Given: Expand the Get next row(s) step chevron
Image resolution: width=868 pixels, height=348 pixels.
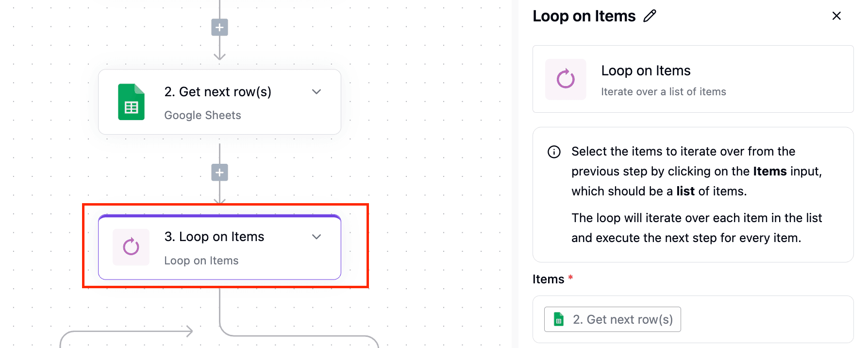Looking at the screenshot, I should [317, 92].
